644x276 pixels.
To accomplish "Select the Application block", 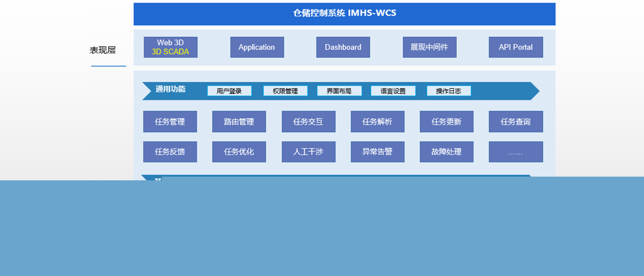I will (257, 47).
